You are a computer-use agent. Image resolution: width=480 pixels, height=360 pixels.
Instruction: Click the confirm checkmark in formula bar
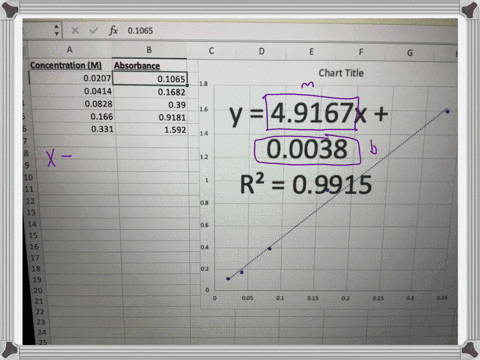pos(94,31)
